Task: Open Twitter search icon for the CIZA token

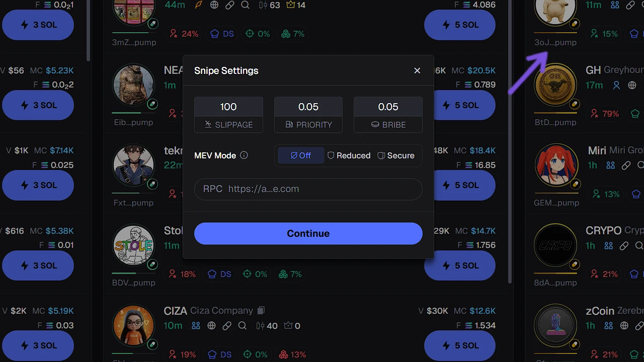Action: [243, 326]
